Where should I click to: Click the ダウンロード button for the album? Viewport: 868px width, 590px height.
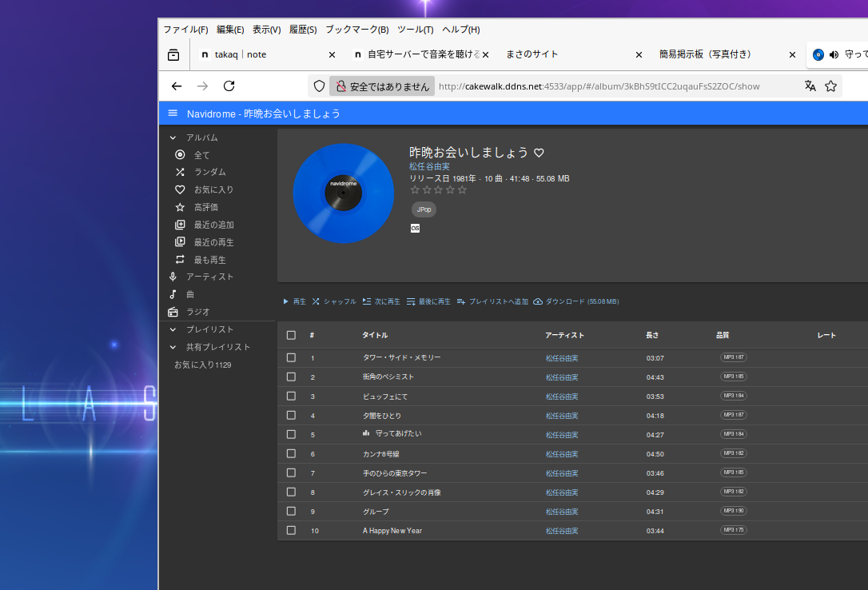pos(575,301)
